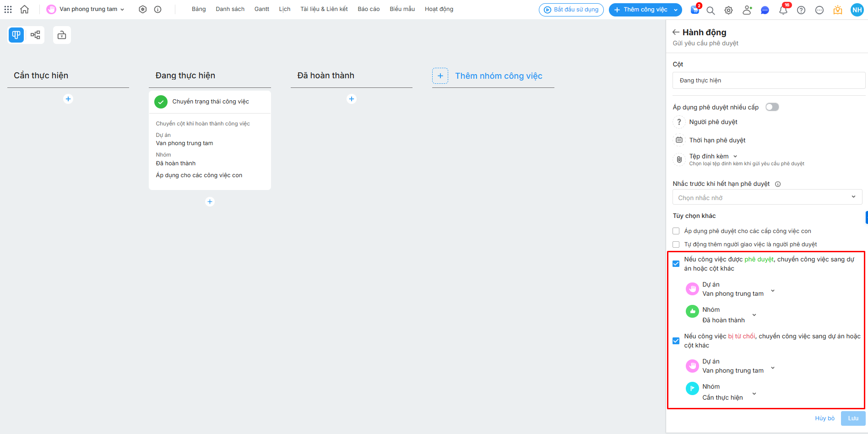
Task: Add a task under Cần thực hiện
Action: (x=68, y=99)
